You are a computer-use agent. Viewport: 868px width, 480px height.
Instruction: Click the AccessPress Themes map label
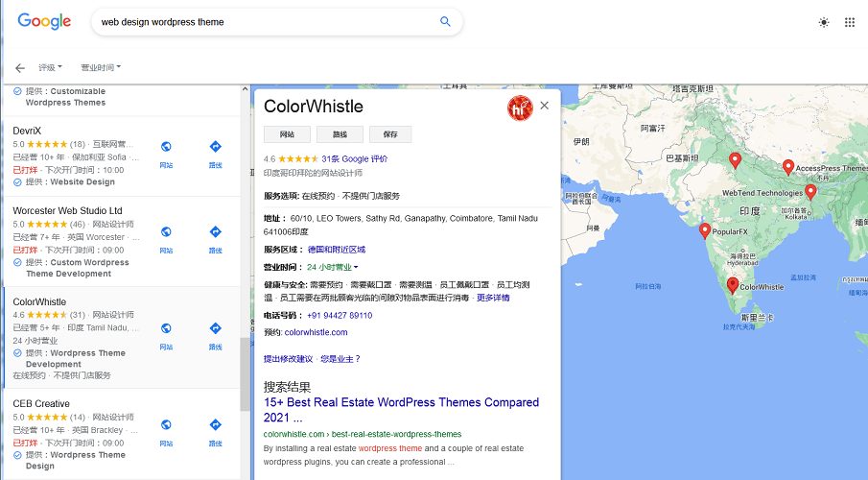coord(832,168)
